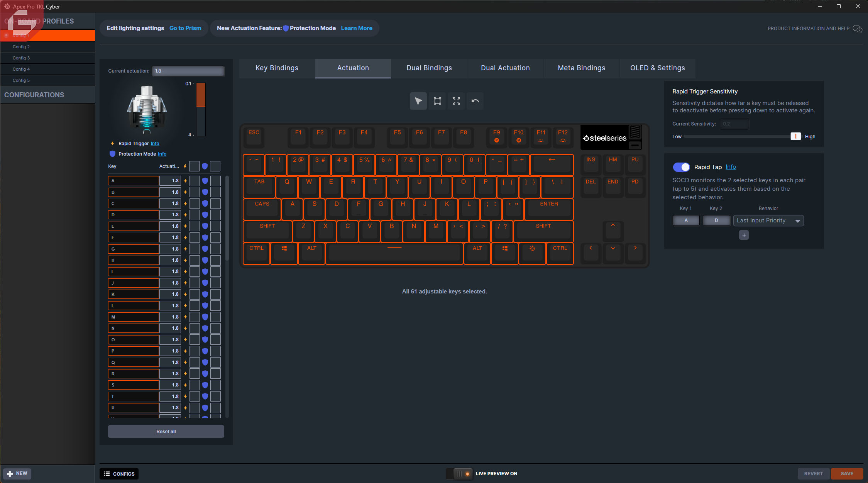Switch to Dual Actuation tab
Viewport: 868px width, 483px height.
click(505, 68)
